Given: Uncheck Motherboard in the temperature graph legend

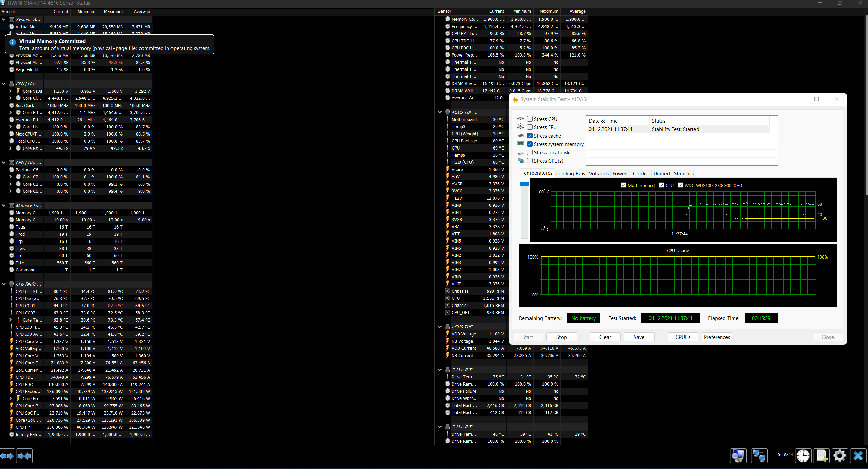Looking at the screenshot, I should tap(624, 185).
